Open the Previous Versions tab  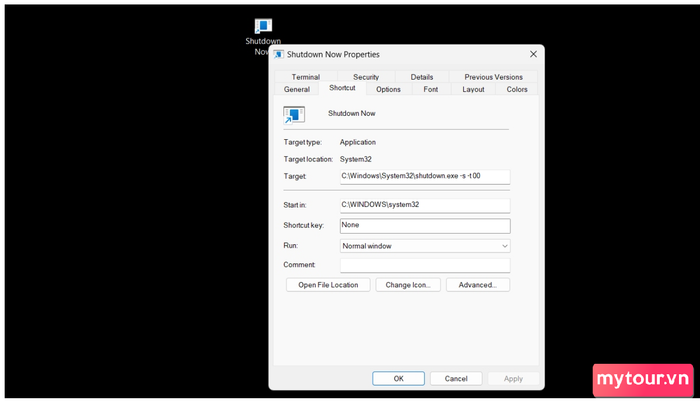coord(493,77)
